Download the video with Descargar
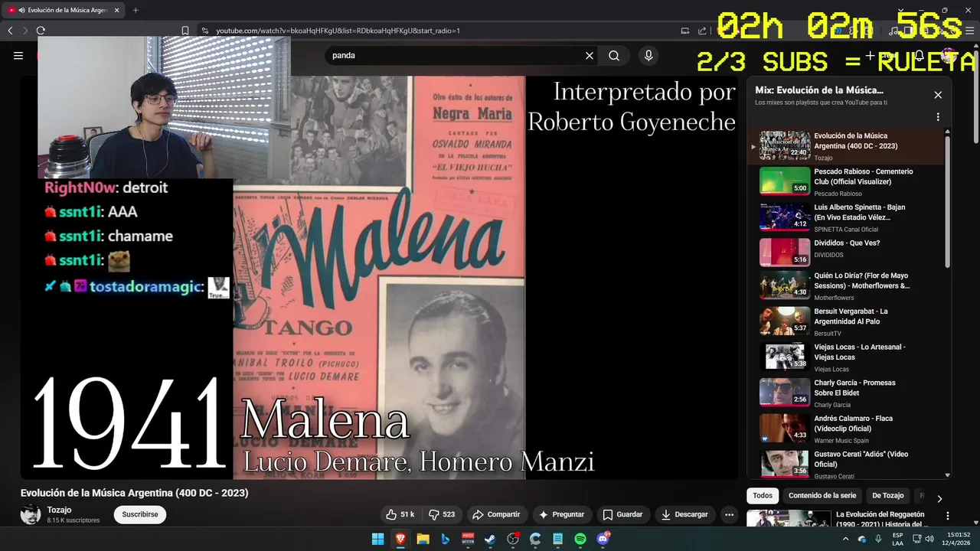The width and height of the screenshot is (980, 551). pos(684,514)
